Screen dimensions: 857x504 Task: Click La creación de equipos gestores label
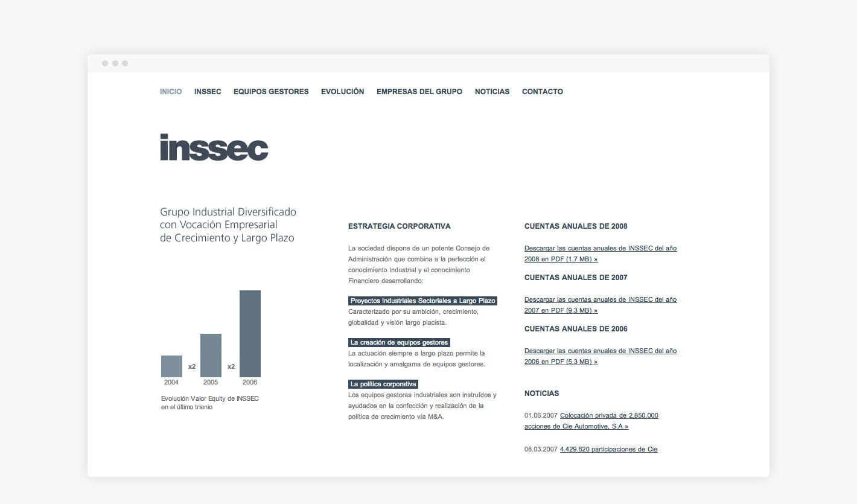[398, 342]
